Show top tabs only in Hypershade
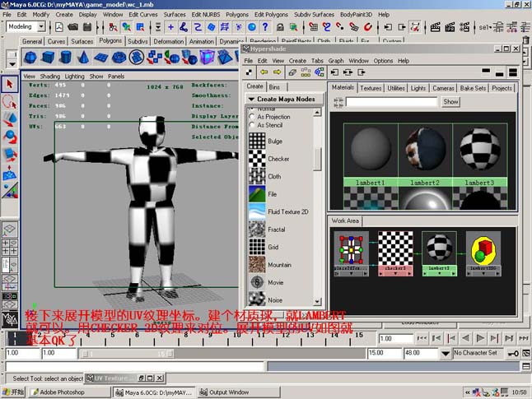Image resolution: width=532 pixels, height=399 pixels. coord(486,72)
